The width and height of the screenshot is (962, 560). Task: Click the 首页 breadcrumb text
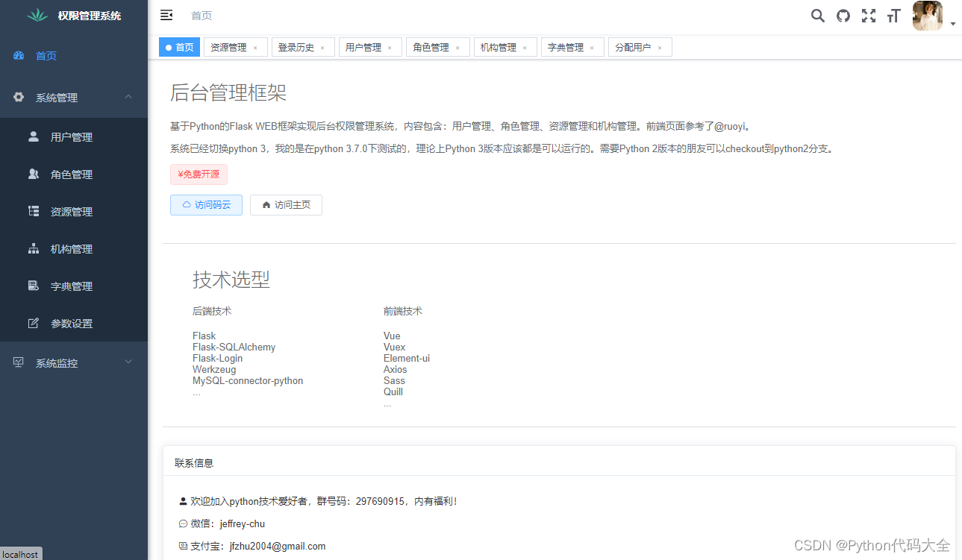click(202, 16)
